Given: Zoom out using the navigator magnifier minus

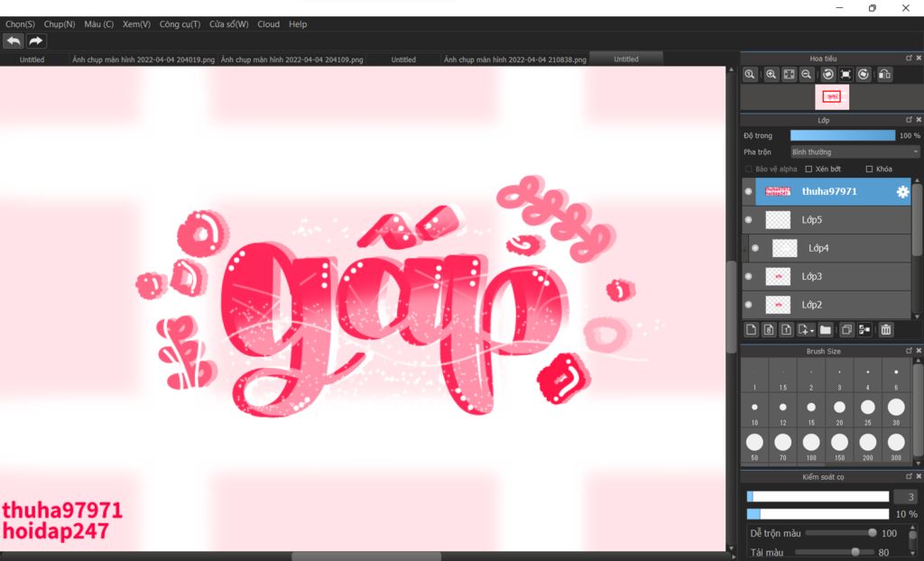Looking at the screenshot, I should click(x=807, y=74).
